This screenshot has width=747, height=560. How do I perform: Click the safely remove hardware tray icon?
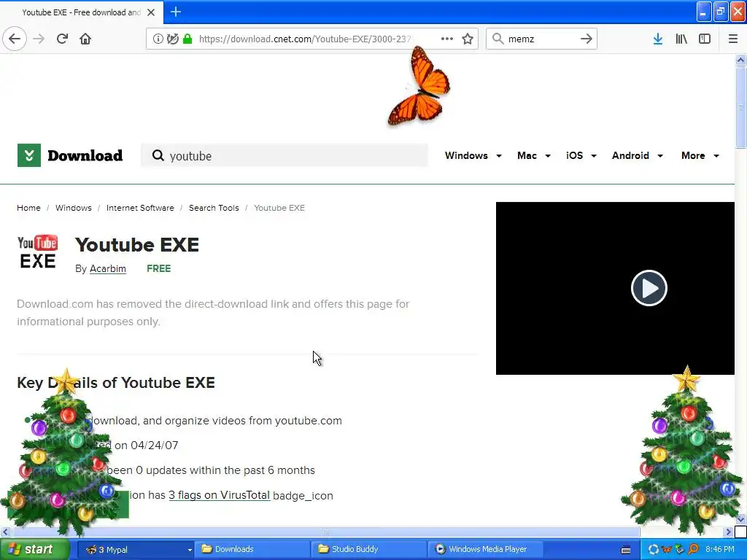pyautogui.click(x=680, y=550)
